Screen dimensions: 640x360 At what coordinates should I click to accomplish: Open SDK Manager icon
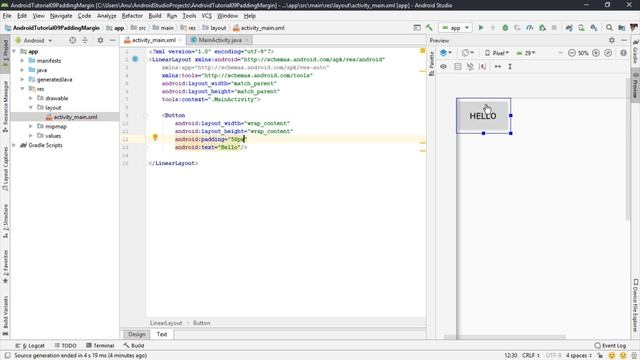tap(594, 28)
